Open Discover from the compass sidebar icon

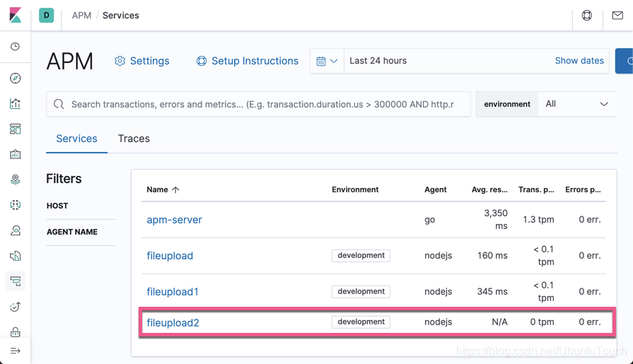point(15,78)
